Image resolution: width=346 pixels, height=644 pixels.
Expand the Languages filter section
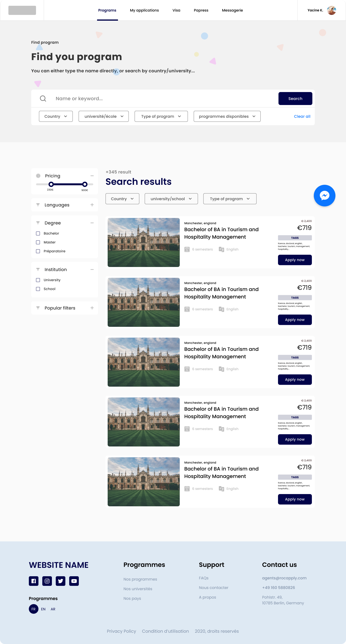[92, 205]
